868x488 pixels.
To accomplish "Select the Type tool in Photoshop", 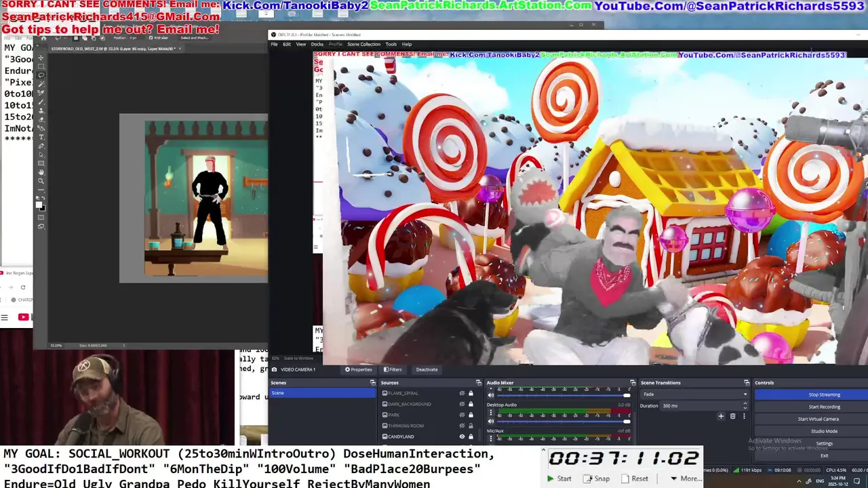I will point(41,136).
